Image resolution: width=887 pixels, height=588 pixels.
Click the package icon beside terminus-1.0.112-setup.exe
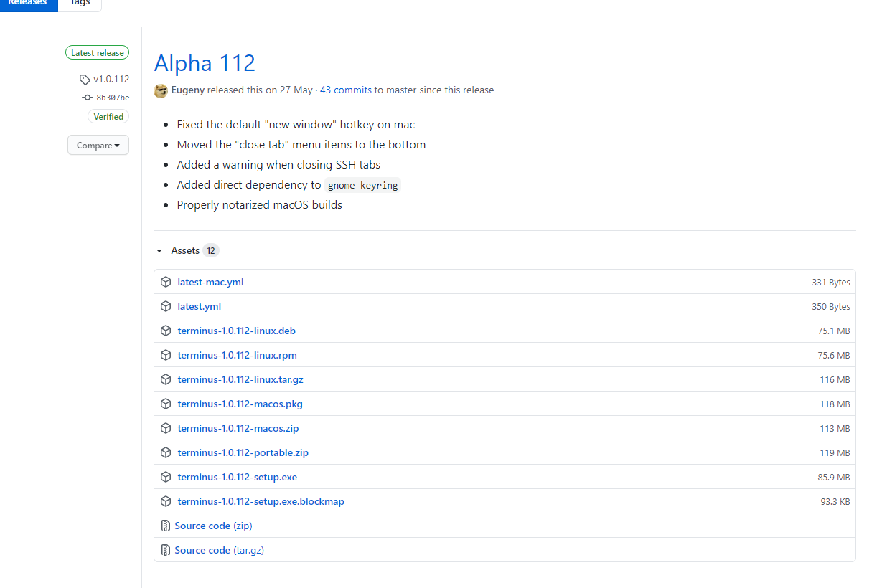166,477
